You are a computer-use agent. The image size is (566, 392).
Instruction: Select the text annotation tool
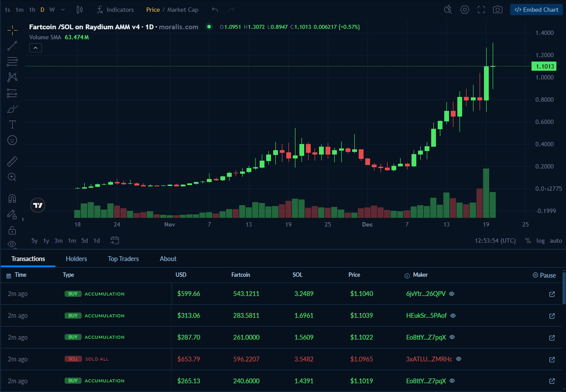pos(12,125)
